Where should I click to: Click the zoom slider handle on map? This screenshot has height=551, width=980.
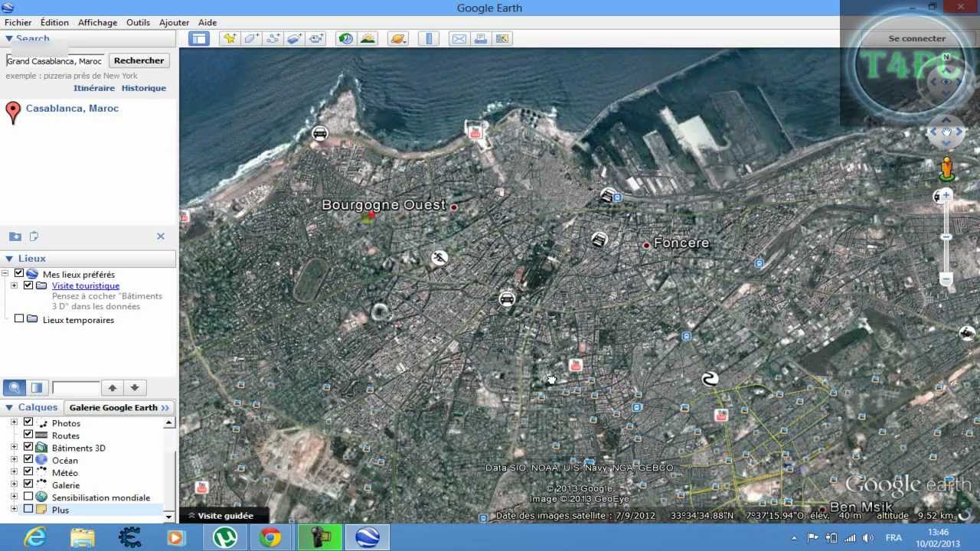point(946,236)
